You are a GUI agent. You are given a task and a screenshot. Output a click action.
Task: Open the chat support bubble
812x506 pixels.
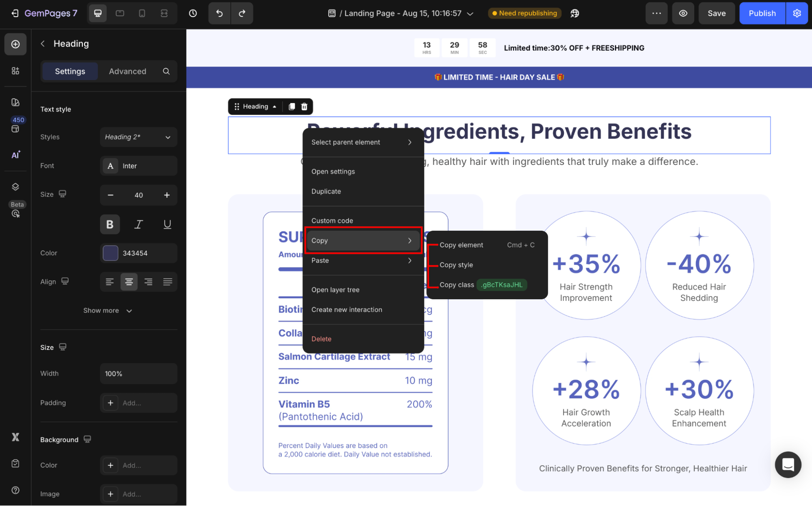(788, 464)
